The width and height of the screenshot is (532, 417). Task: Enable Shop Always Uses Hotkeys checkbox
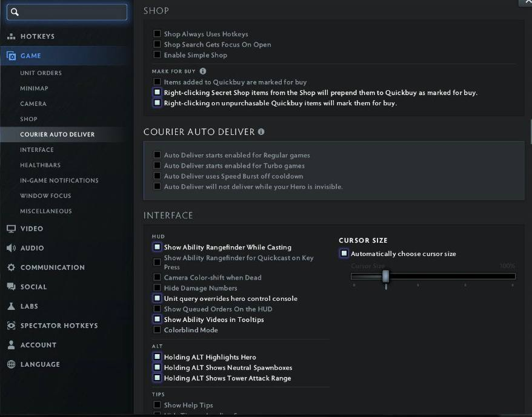click(x=158, y=34)
